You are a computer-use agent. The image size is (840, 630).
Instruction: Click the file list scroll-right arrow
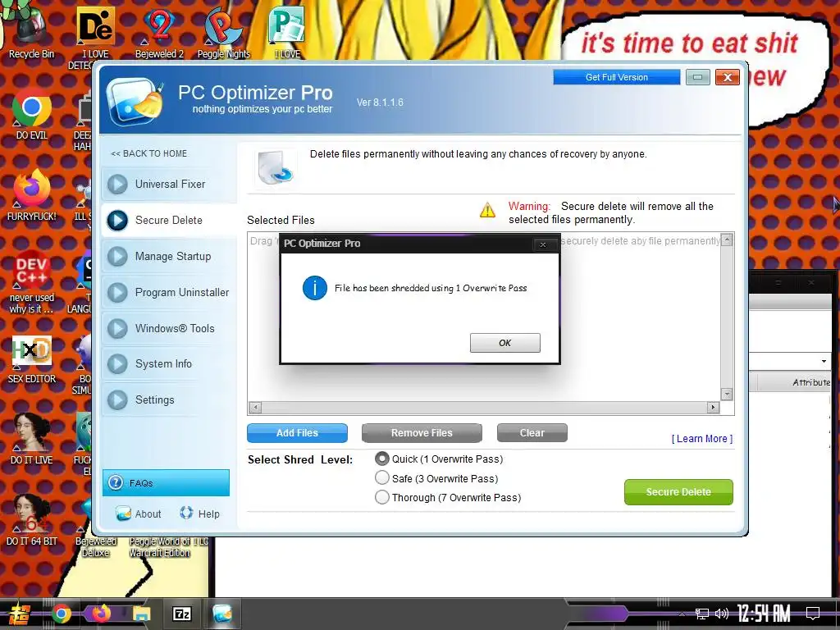(x=713, y=408)
